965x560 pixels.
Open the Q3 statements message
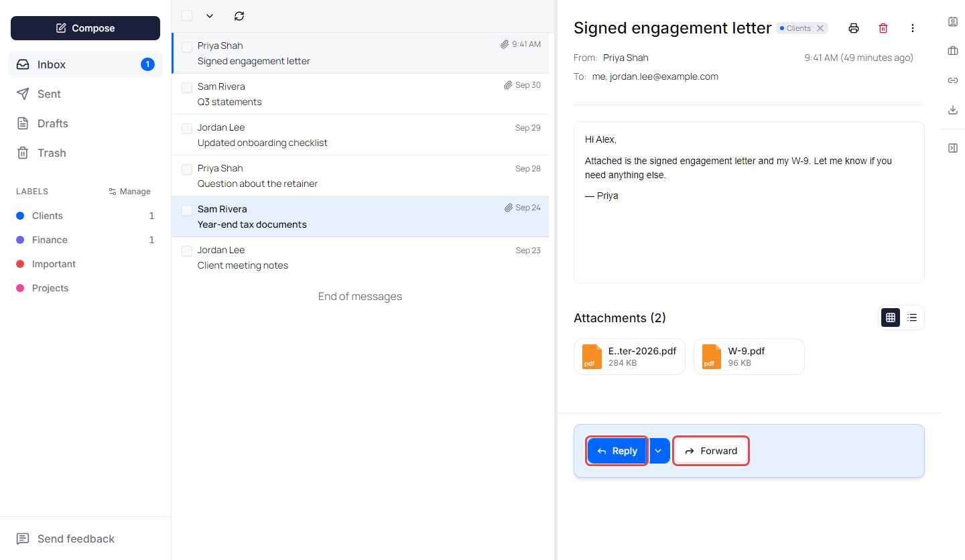coord(361,94)
